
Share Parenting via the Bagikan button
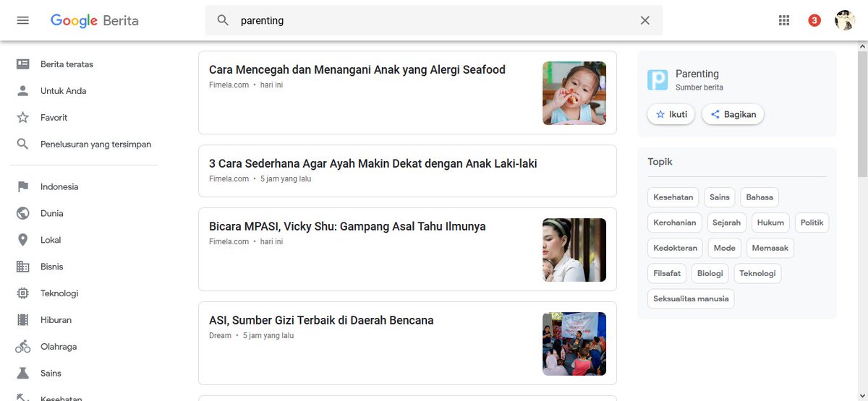pos(733,114)
